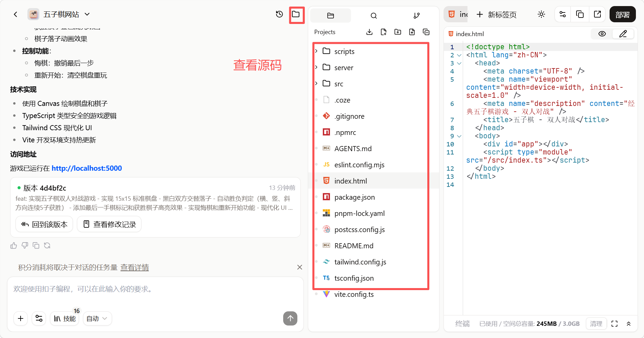This screenshot has height=338, width=644.
Task: Open preview in external window
Action: click(x=597, y=14)
